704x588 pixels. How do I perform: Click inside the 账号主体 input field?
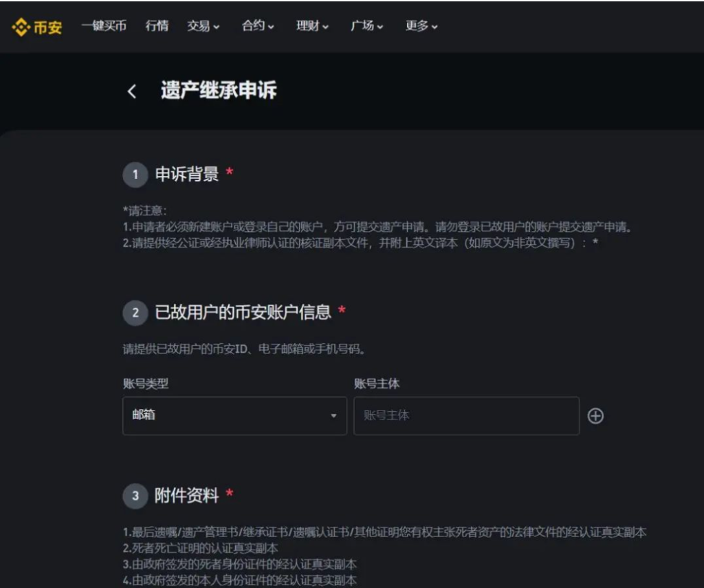click(x=465, y=415)
